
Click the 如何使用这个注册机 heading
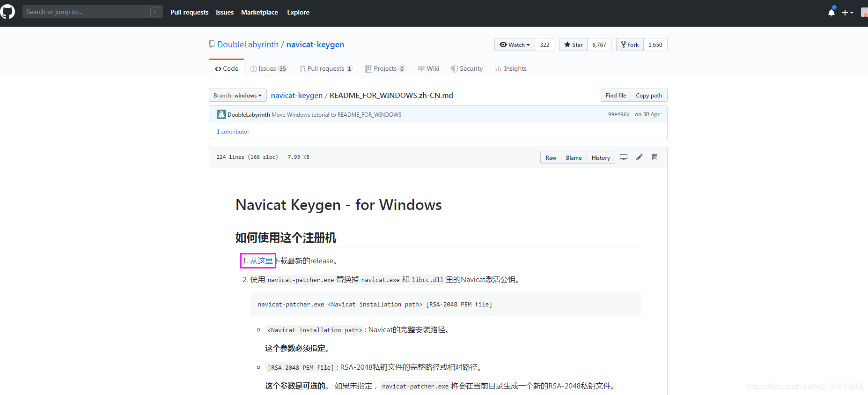pyautogui.click(x=286, y=238)
